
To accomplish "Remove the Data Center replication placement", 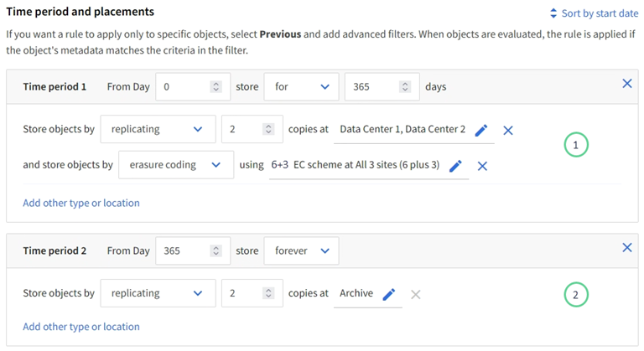I will point(507,130).
